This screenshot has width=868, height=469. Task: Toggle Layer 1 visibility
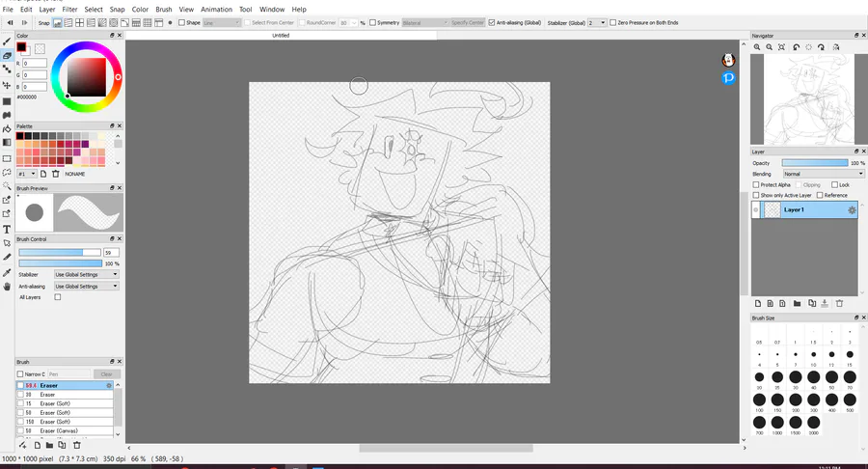(x=755, y=209)
